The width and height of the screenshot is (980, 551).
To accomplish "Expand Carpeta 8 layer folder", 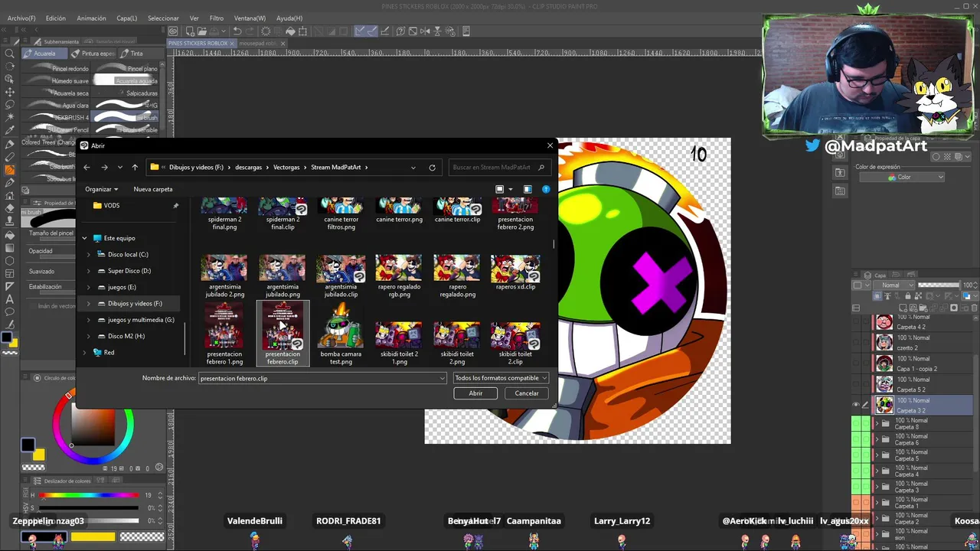I will pyautogui.click(x=877, y=423).
